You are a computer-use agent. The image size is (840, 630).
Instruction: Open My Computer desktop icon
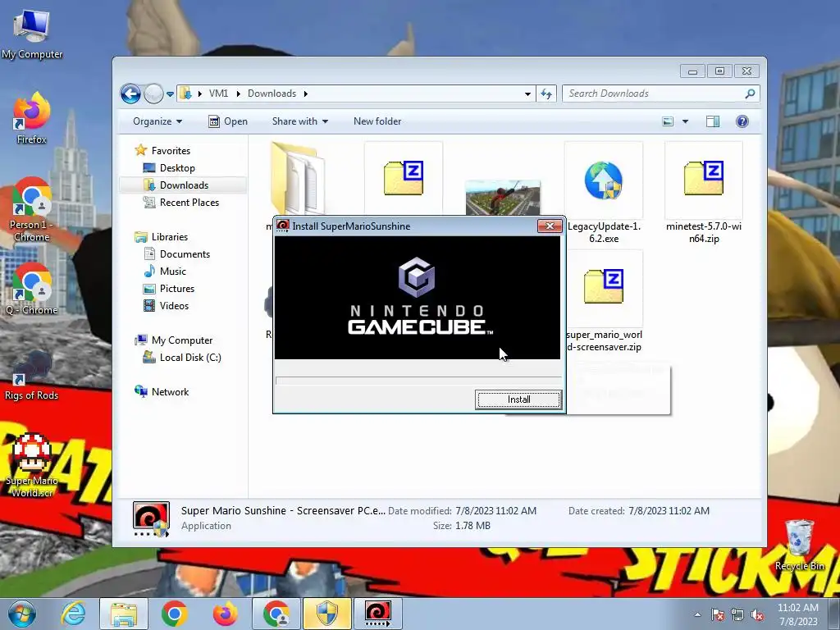(x=32, y=33)
